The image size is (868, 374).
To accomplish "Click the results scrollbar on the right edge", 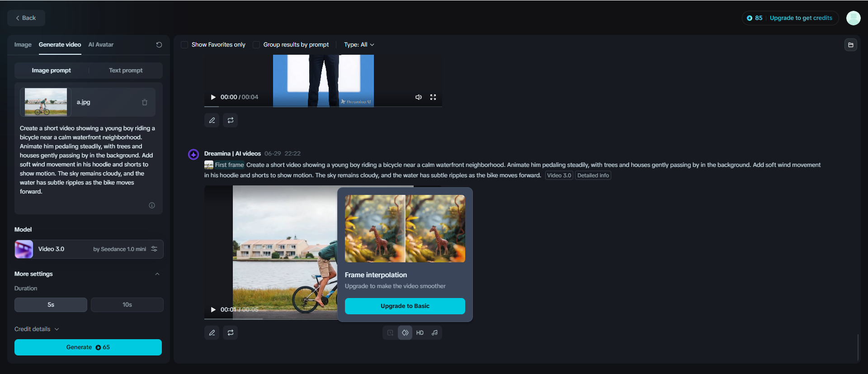I will click(x=858, y=347).
